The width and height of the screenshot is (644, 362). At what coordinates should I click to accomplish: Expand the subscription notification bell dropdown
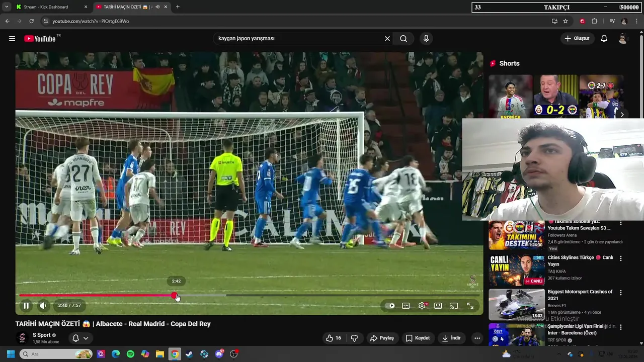[x=80, y=338]
